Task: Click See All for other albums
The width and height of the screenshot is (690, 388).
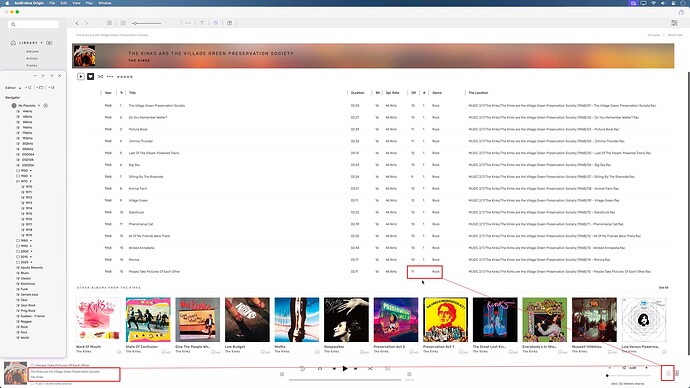Action: click(x=664, y=288)
